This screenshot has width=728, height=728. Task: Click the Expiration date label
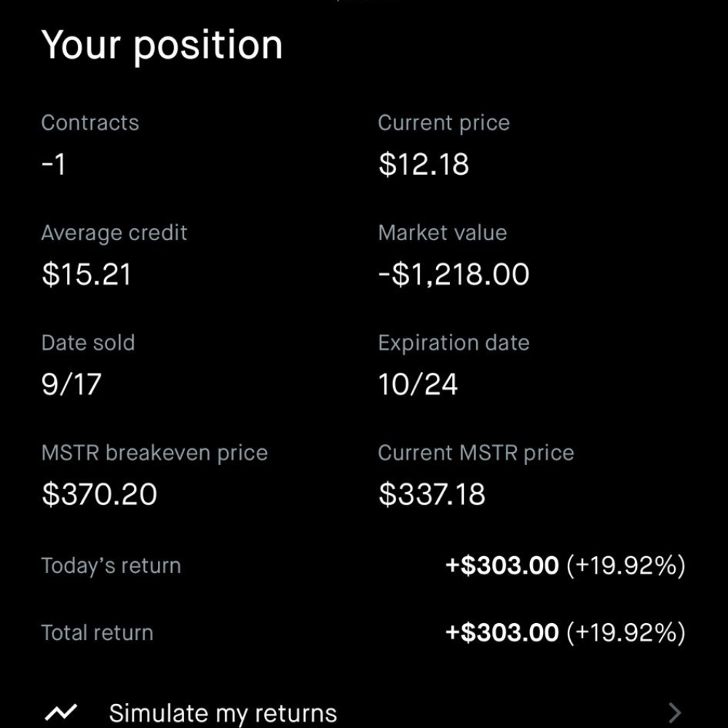454,343
